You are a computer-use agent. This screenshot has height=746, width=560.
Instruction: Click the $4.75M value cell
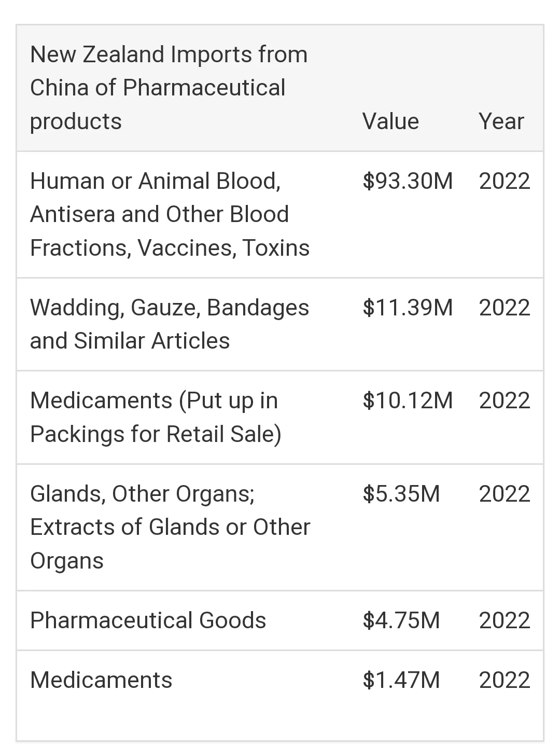click(401, 620)
